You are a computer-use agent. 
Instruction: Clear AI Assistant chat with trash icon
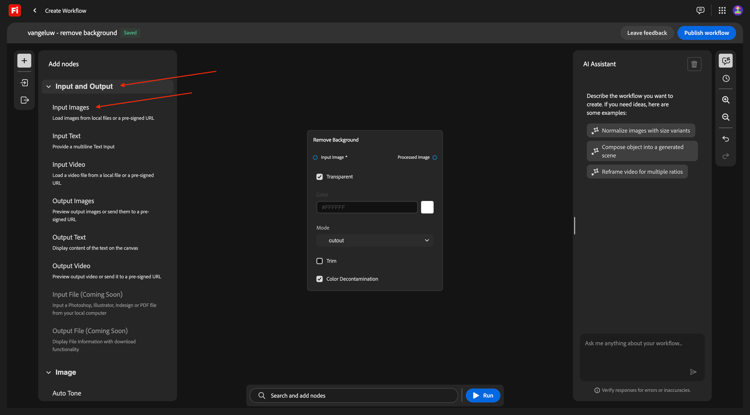click(x=695, y=64)
